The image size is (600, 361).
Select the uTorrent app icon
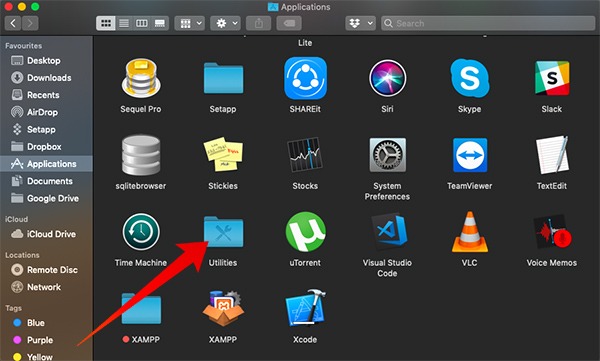tap(305, 232)
